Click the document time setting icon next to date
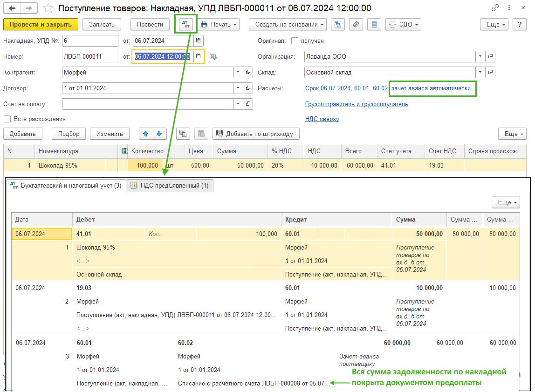The height and width of the screenshot is (392, 535). [x=213, y=57]
